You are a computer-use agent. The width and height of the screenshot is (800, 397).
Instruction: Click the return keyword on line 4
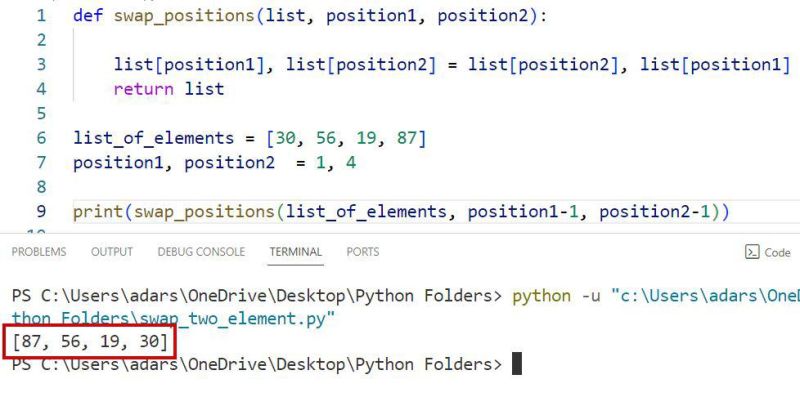point(143,89)
